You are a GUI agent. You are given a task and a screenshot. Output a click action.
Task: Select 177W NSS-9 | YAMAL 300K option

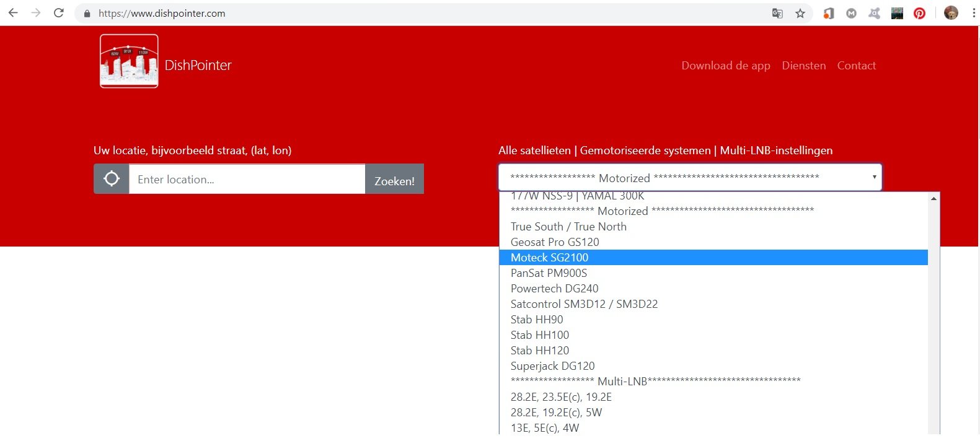[x=713, y=196]
